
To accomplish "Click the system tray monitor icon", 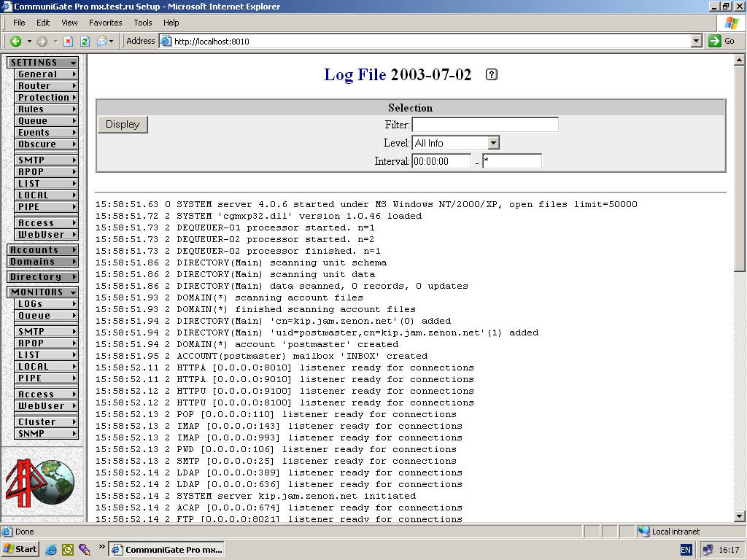I will tap(708, 550).
